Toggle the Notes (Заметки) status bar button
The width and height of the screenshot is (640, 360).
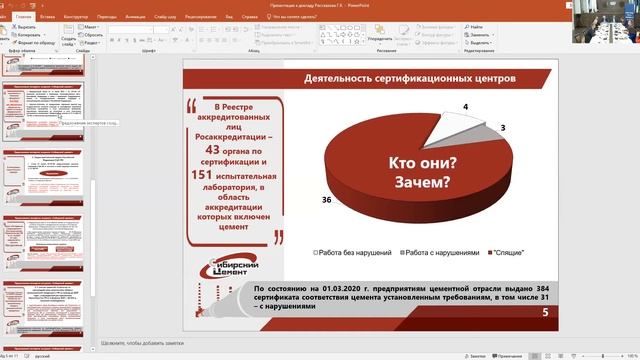click(x=475, y=356)
